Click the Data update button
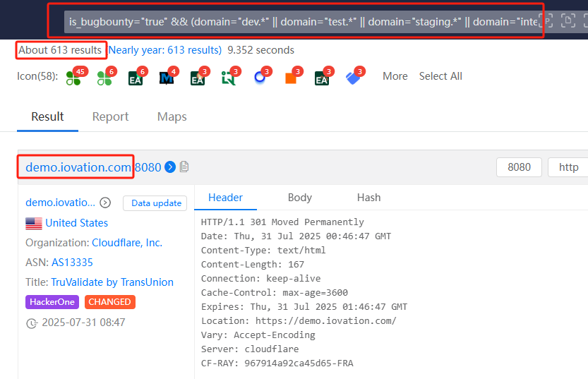The height and width of the screenshot is (379, 588). (155, 203)
